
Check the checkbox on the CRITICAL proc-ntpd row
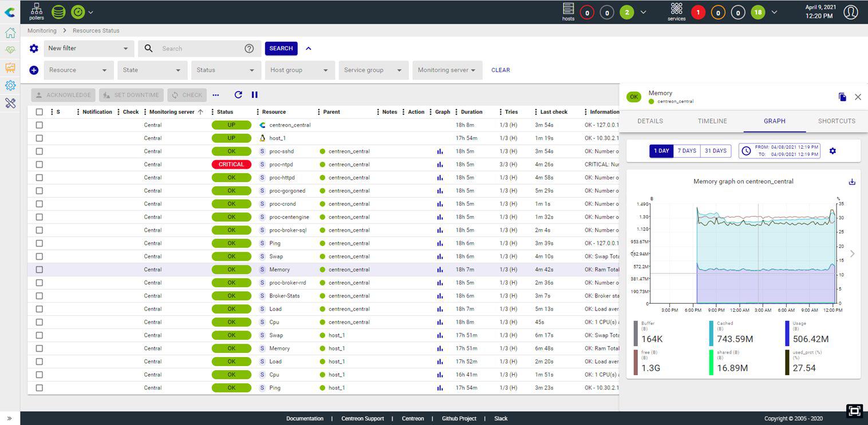(x=39, y=164)
